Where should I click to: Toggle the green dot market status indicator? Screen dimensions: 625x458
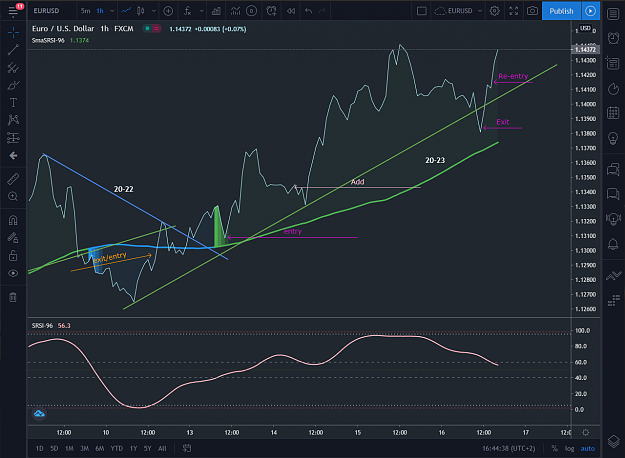[147, 28]
